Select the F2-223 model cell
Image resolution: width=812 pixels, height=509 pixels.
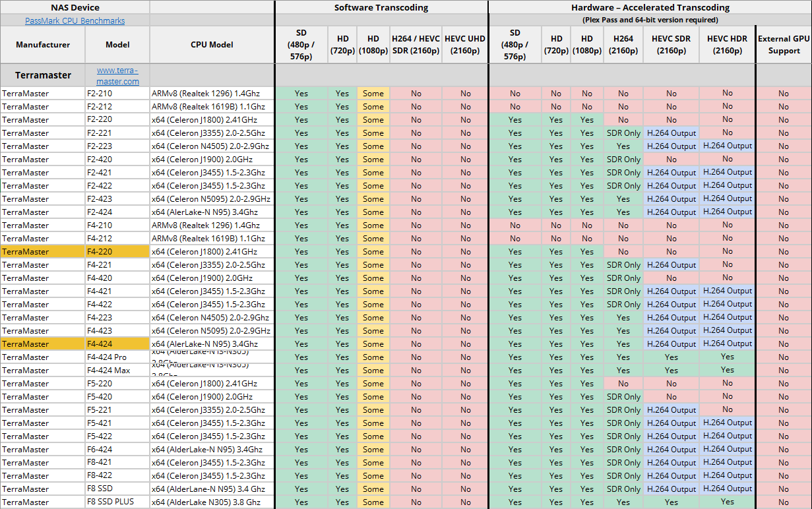pos(117,146)
